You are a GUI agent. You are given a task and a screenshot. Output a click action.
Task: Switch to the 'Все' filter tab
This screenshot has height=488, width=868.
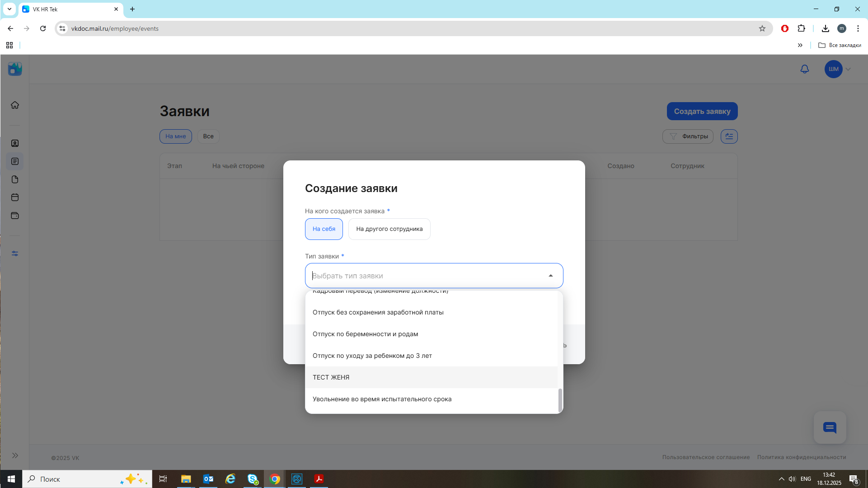(x=208, y=136)
